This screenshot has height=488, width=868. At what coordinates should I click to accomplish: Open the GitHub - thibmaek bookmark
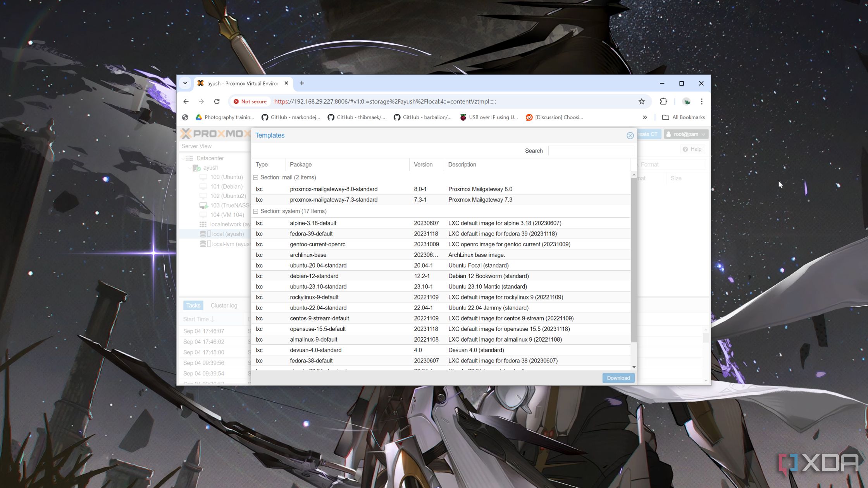356,117
